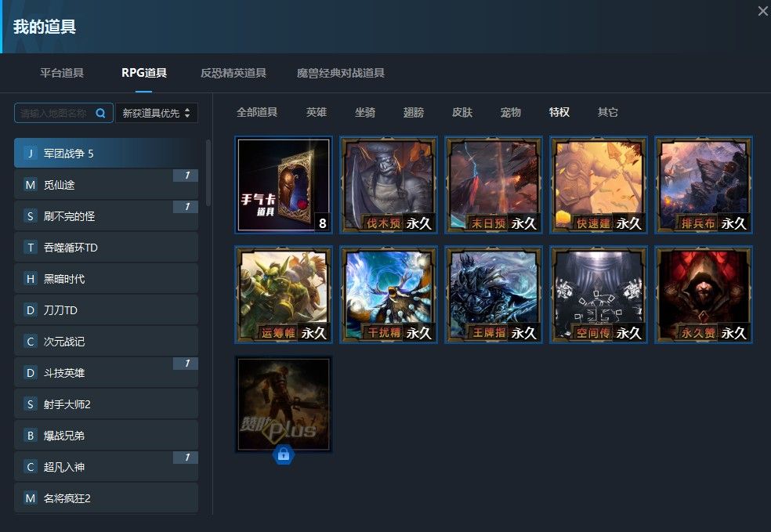Viewport: 771px width, 532px height.
Task: Click the search magnifier icon
Action: tap(100, 114)
